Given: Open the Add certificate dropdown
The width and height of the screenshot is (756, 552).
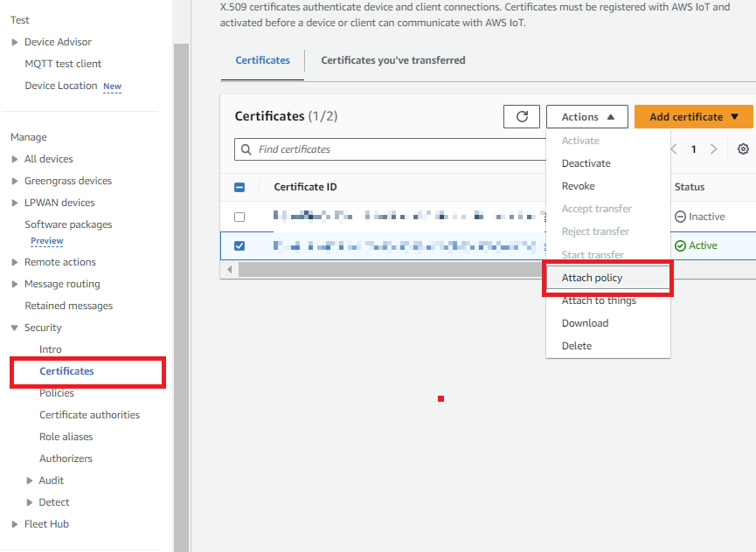Looking at the screenshot, I should click(694, 117).
